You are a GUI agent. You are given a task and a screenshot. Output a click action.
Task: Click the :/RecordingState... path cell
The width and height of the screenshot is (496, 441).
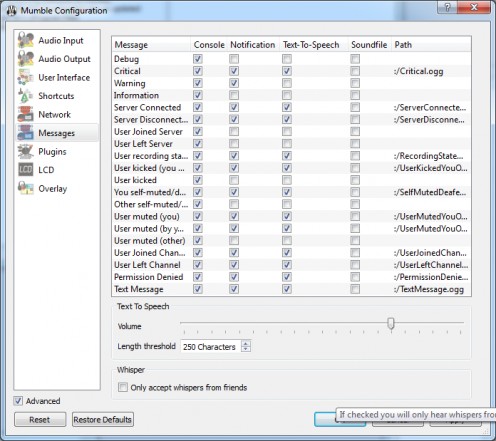point(428,156)
